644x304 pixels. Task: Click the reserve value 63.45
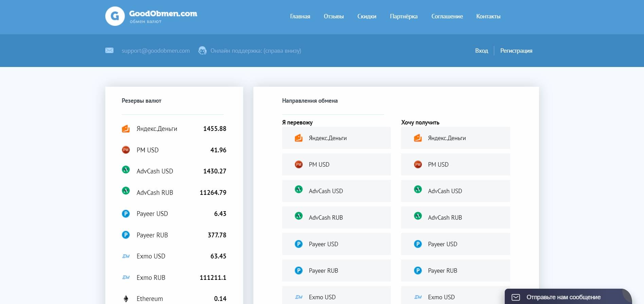[x=218, y=256]
